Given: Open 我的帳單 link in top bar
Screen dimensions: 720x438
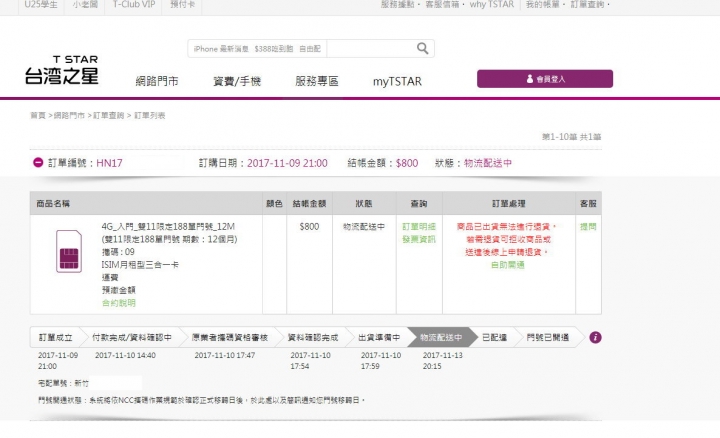Looking at the screenshot, I should pyautogui.click(x=542, y=5).
